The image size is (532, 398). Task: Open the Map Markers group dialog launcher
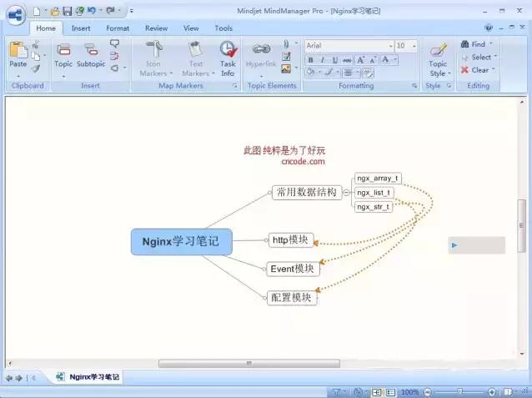tap(235, 86)
